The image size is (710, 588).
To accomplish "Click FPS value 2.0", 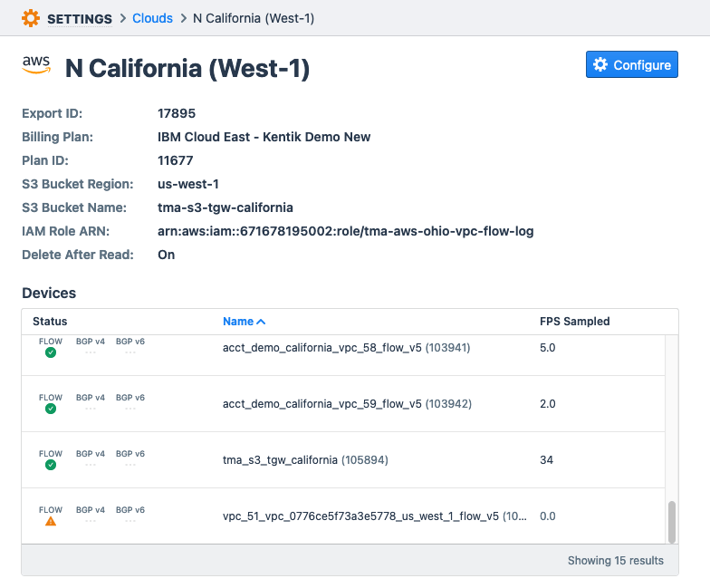I will coord(547,404).
